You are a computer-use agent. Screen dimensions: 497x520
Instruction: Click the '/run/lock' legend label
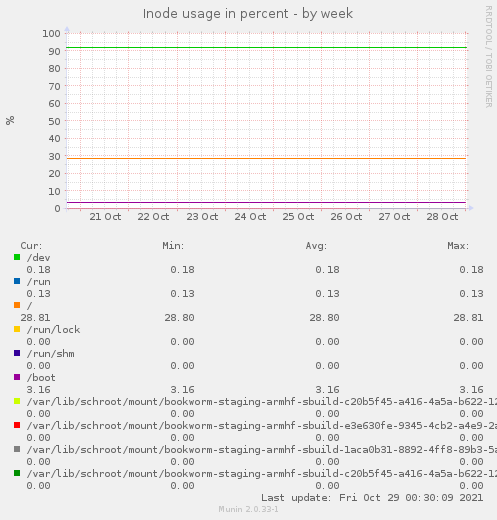(53, 330)
